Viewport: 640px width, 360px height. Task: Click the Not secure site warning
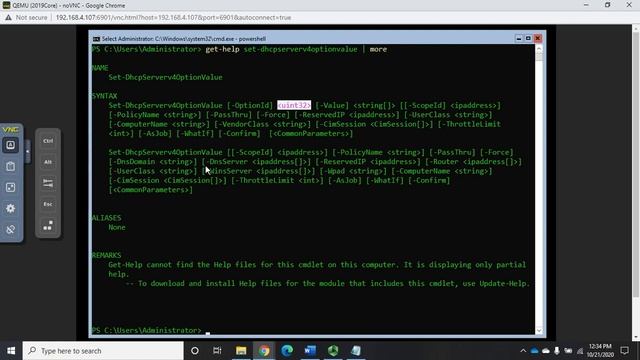tap(27, 18)
